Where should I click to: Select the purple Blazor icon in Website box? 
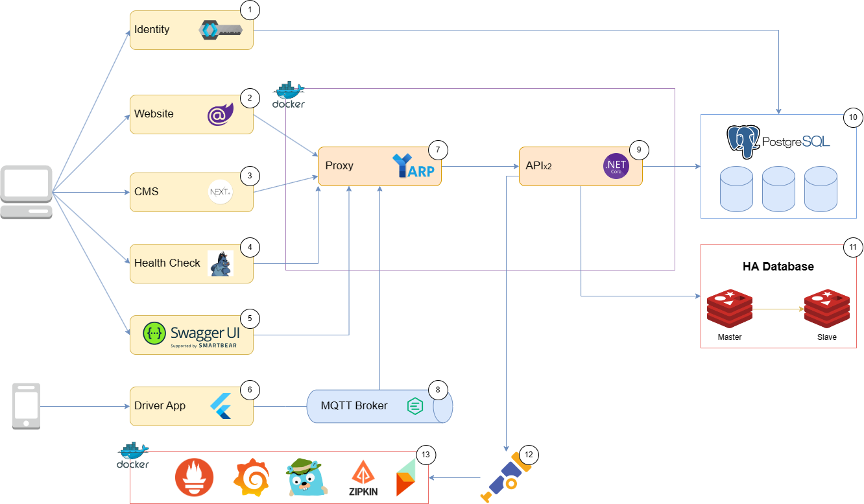[220, 115]
